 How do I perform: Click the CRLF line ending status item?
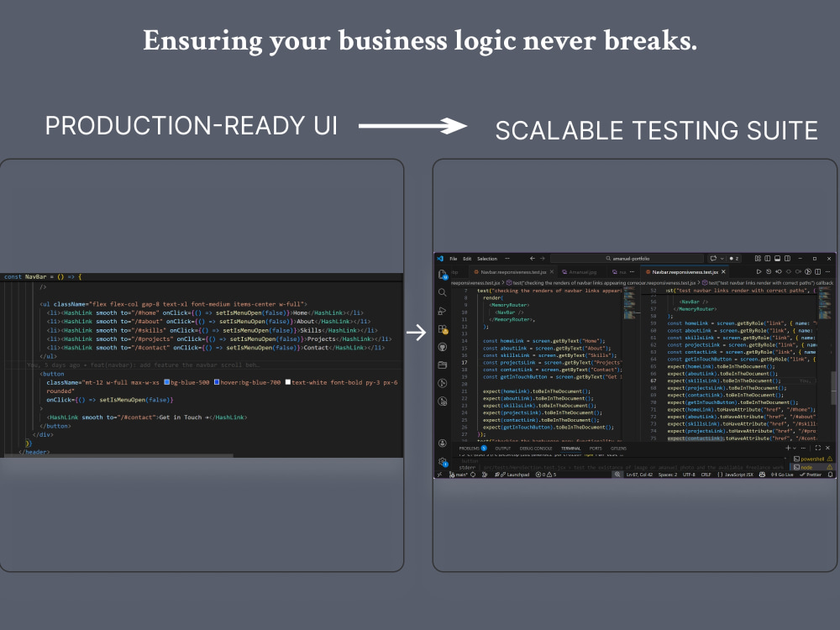[706, 475]
